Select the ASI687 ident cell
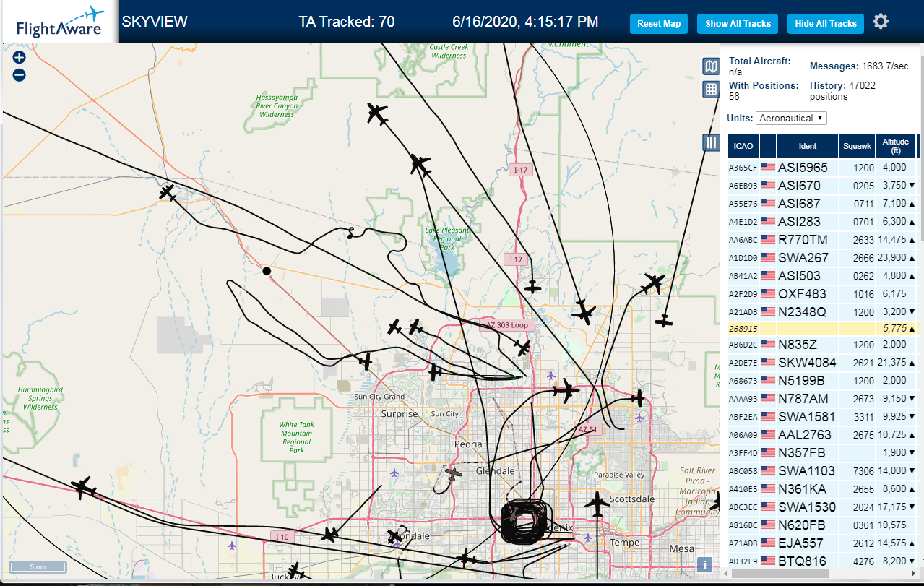Screen dimensions: 924x586 (x=808, y=204)
